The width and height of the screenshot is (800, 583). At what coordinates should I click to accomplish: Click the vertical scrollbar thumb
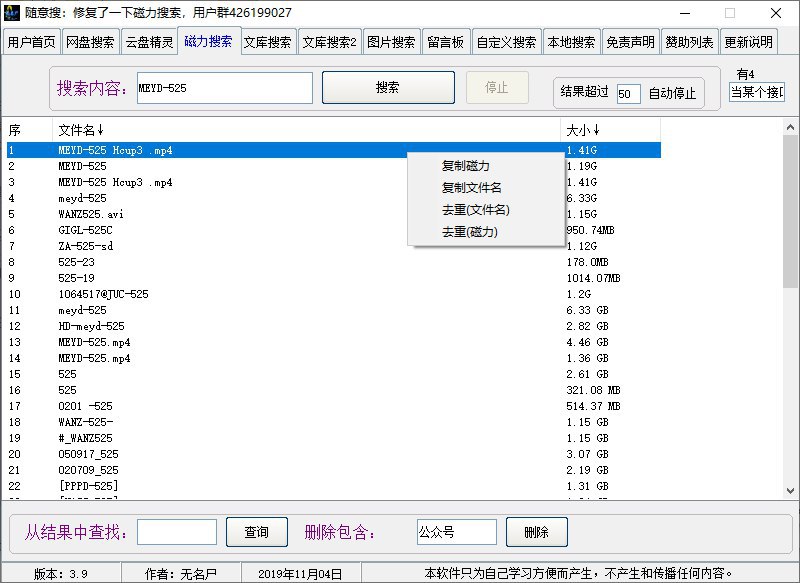(790, 212)
